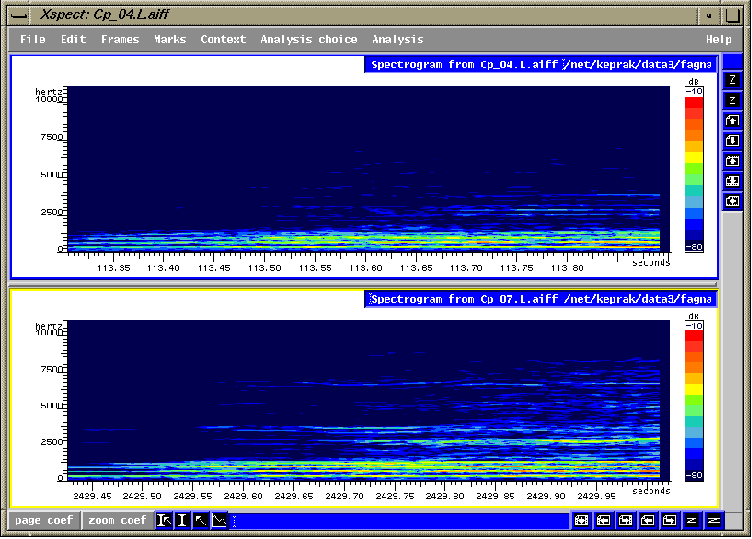Click the bottom-bar plain right arrow page icon

(670, 520)
